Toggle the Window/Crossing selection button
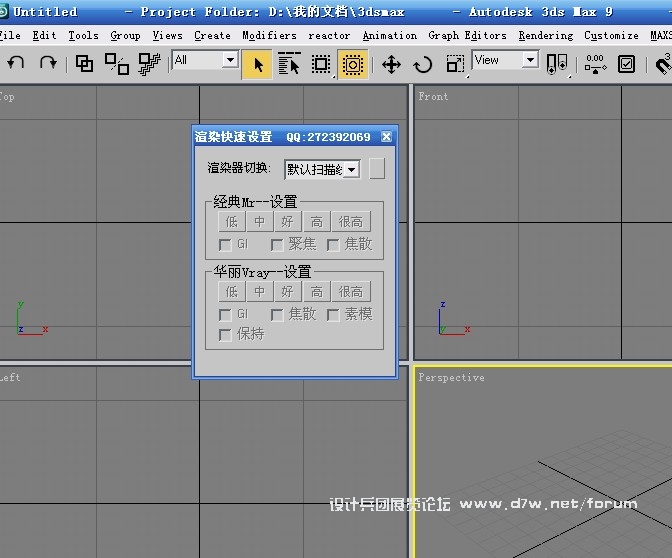The width and height of the screenshot is (672, 558). pos(353,65)
